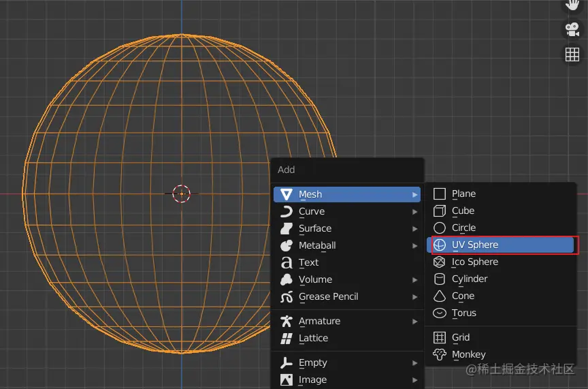Click the Empty axes icon
The width and height of the screenshot is (588, 389).
(x=286, y=362)
